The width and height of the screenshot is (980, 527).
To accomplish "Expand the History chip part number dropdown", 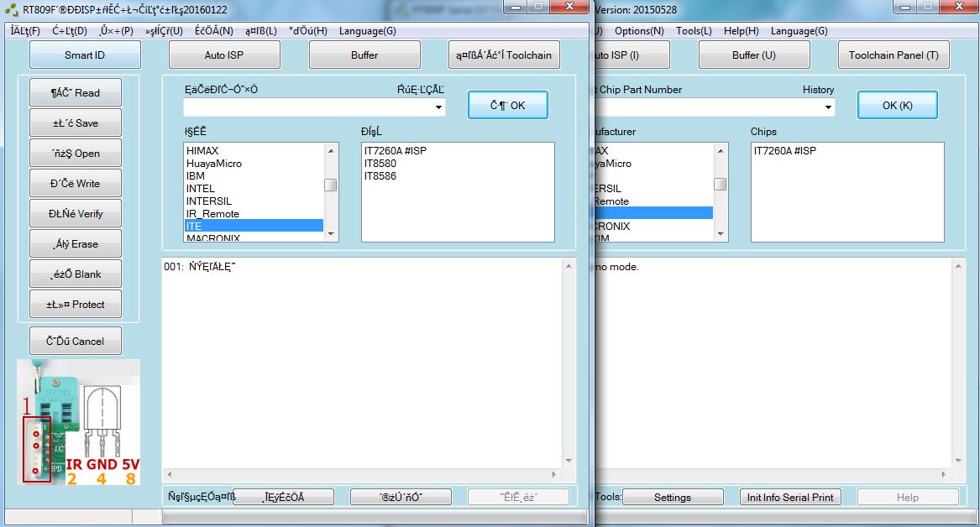I will pos(828,107).
